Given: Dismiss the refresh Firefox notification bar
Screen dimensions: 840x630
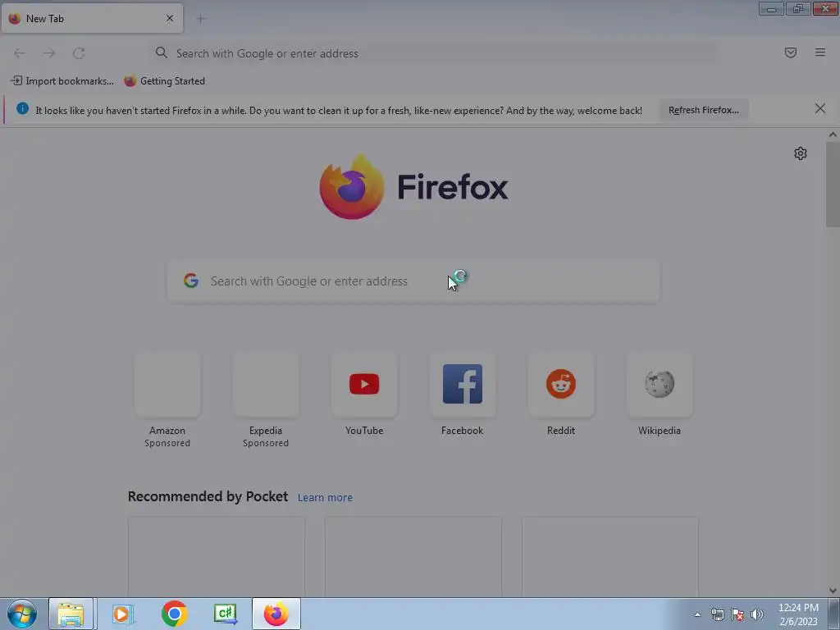Looking at the screenshot, I should [820, 109].
